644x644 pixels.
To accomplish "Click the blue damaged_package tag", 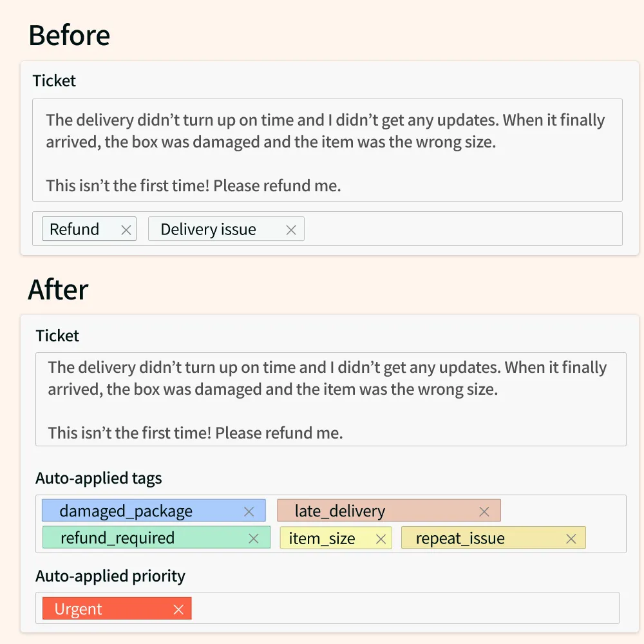I will pos(154,511).
